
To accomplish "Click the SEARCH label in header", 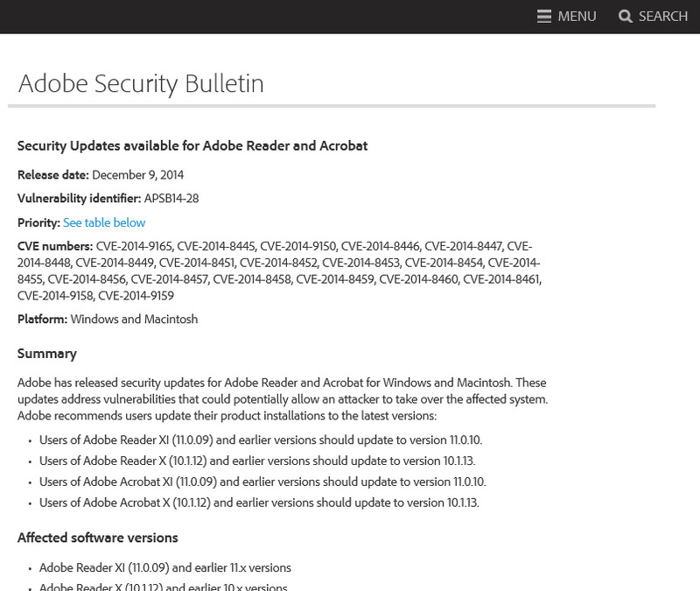I will click(x=663, y=17).
